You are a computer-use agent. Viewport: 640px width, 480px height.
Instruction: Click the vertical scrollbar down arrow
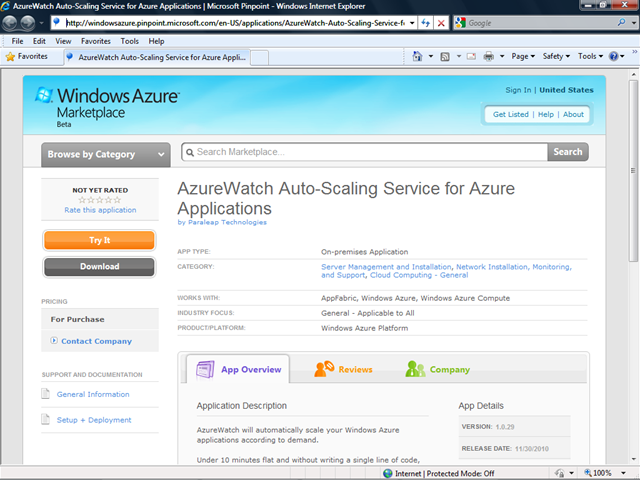coord(633,459)
